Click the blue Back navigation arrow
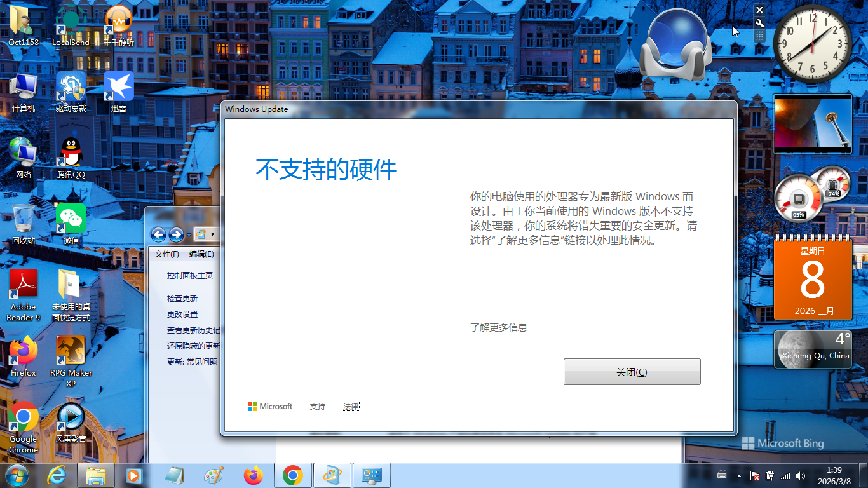The width and height of the screenshot is (868, 488). (158, 234)
